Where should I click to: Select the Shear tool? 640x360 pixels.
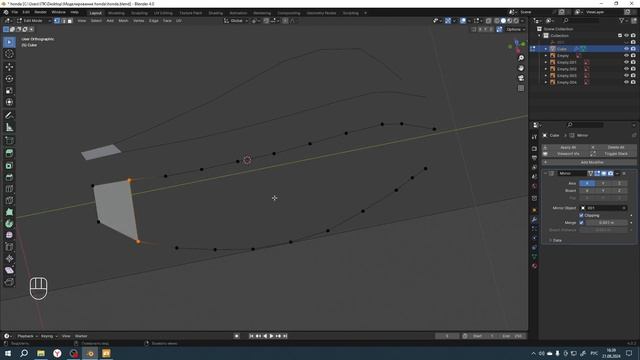9,270
